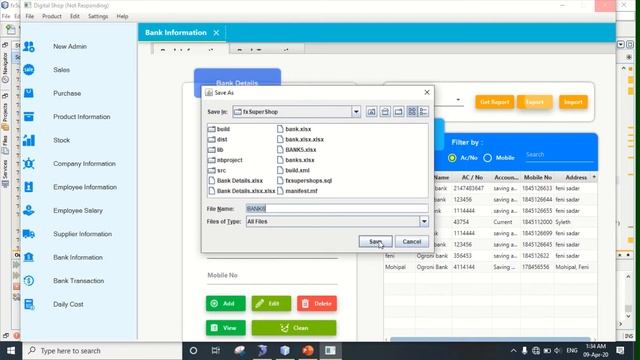Open the Product Information box icon
Screen dimensions: 640x360
(x=29, y=117)
